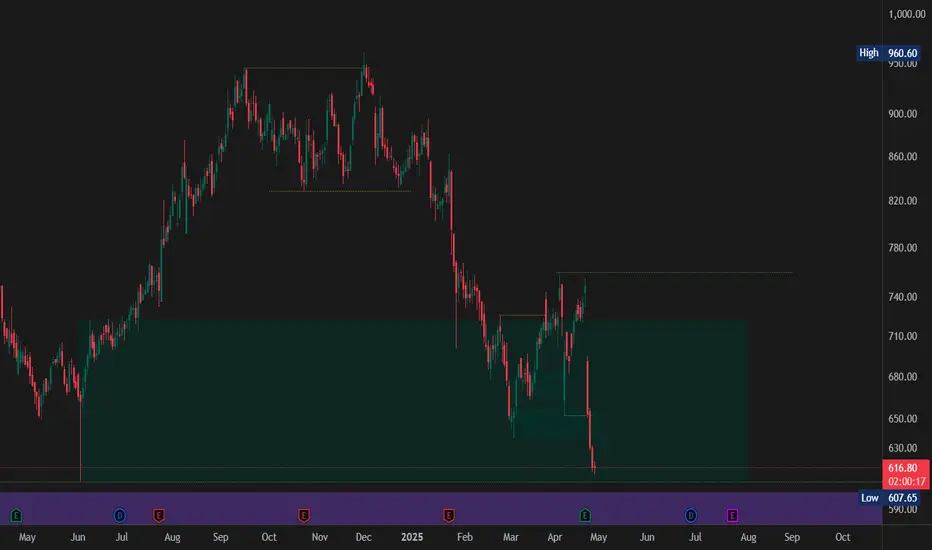The height and width of the screenshot is (550, 932).
Task: Click the Mar label on time axis
Action: tap(511, 537)
